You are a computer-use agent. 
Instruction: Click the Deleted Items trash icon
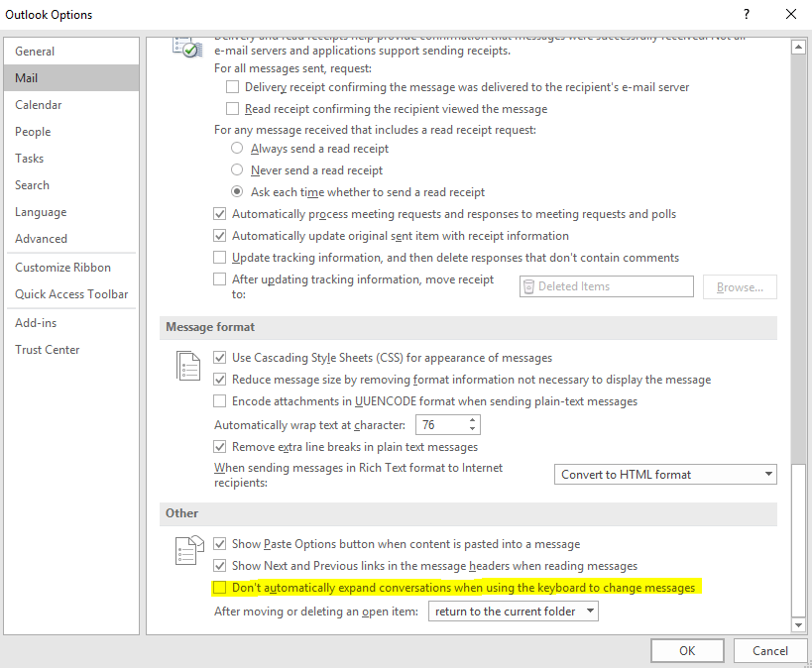pyautogui.click(x=528, y=286)
